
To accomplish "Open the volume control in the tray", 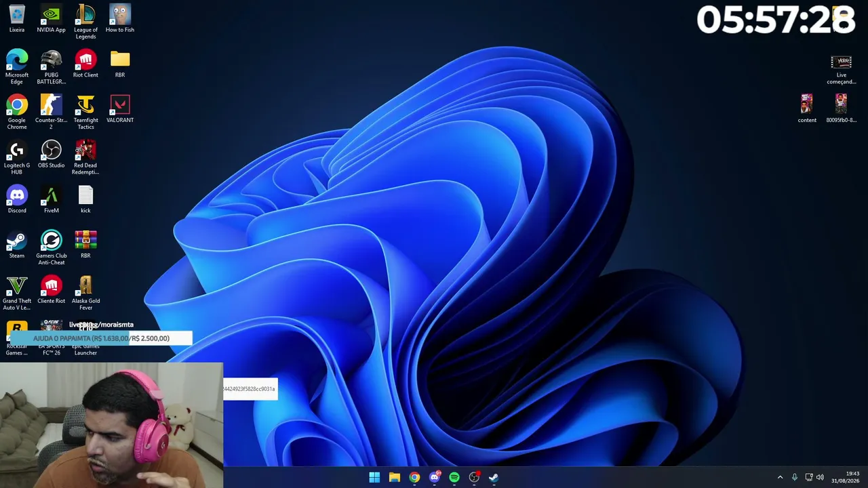I will click(820, 477).
